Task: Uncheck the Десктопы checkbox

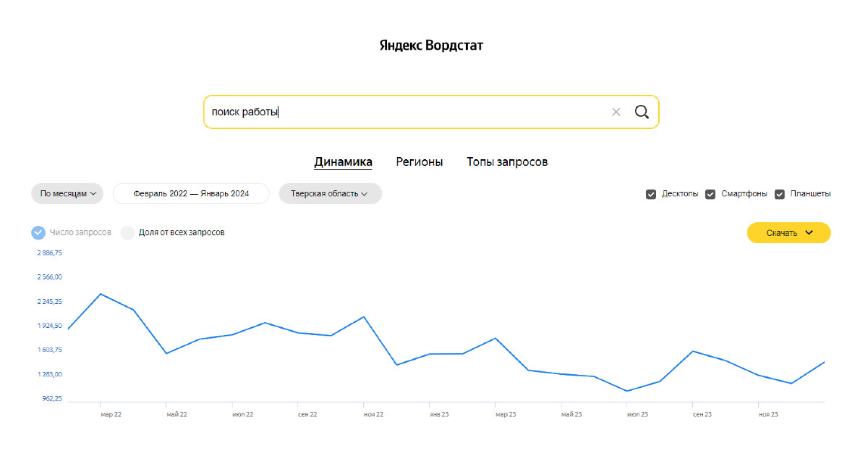Action: (651, 194)
